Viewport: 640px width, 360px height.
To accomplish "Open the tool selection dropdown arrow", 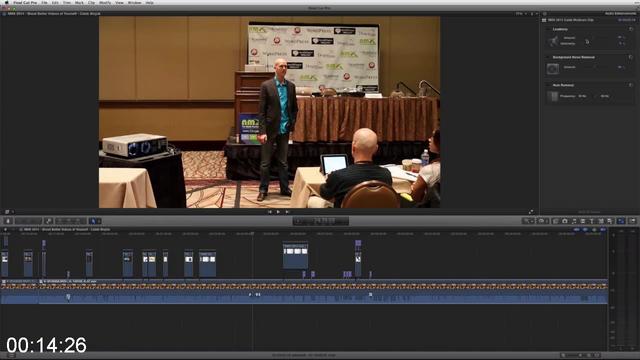I will click(x=99, y=221).
